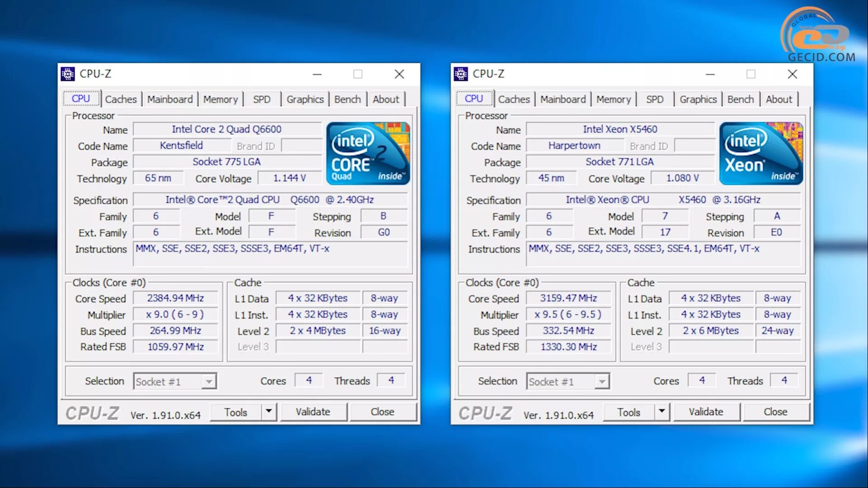Screen dimensions: 868x488
Task: Click the technology value '65 nm'
Action: (x=158, y=178)
